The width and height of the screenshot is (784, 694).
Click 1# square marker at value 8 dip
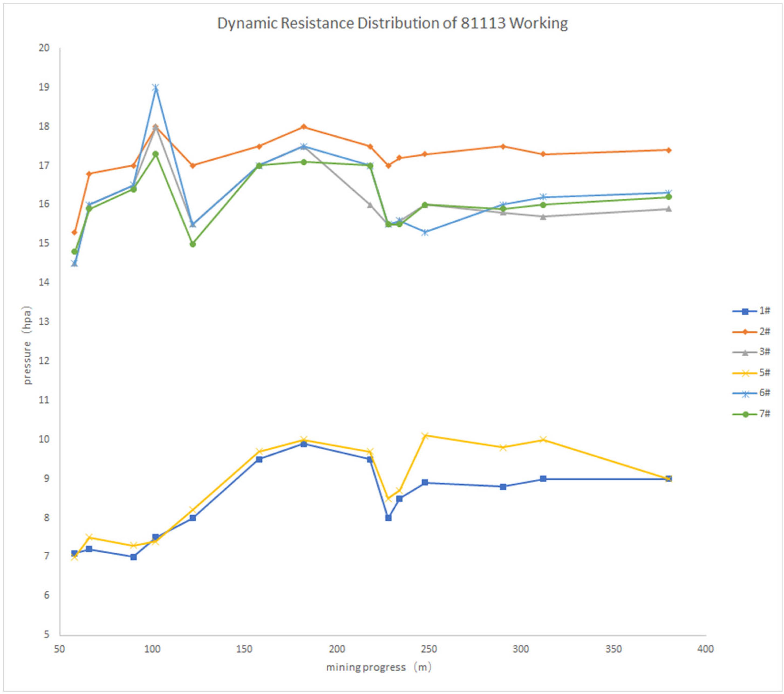(x=388, y=518)
